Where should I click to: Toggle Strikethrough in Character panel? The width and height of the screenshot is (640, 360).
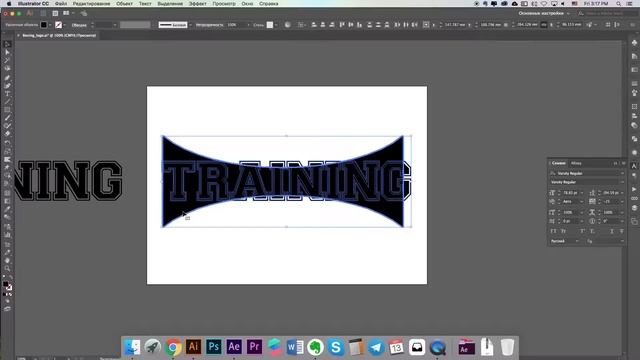tap(622, 231)
